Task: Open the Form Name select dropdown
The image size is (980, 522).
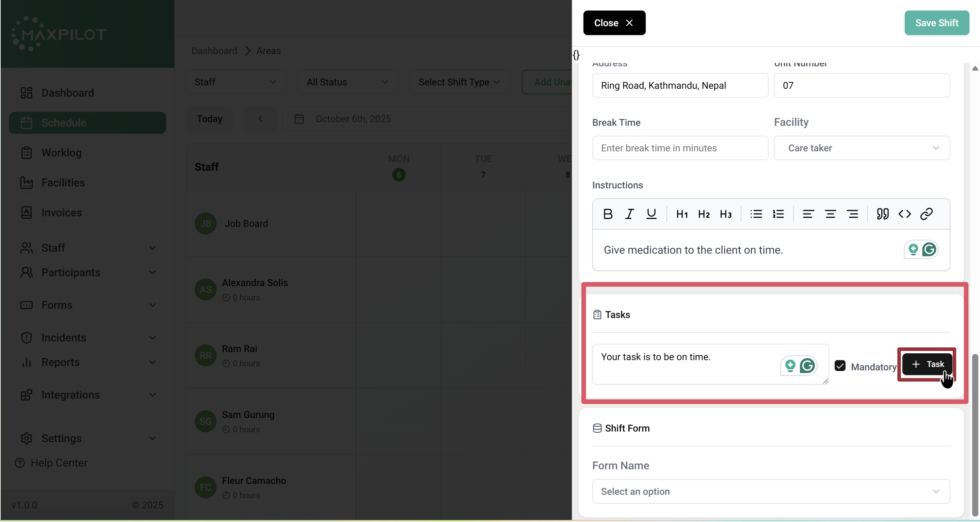Action: (771, 491)
